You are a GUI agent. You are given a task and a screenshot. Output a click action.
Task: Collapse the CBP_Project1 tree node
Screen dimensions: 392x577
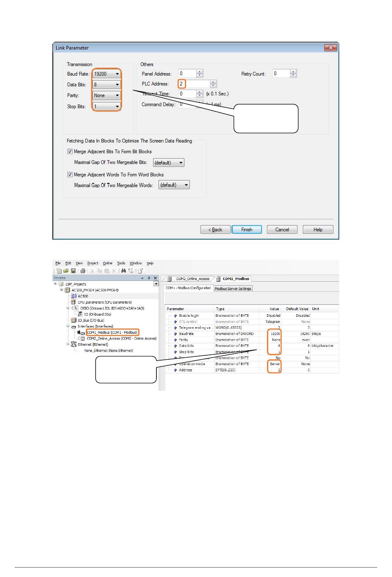coord(55,284)
